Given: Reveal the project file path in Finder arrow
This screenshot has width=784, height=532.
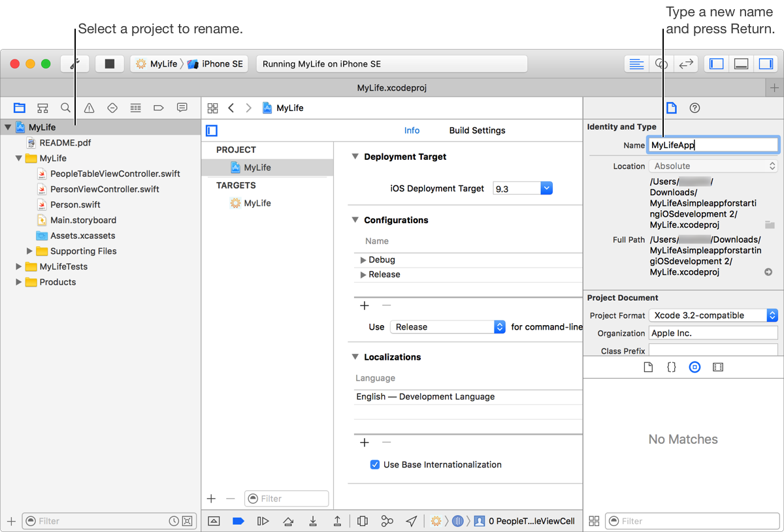Looking at the screenshot, I should (768, 272).
